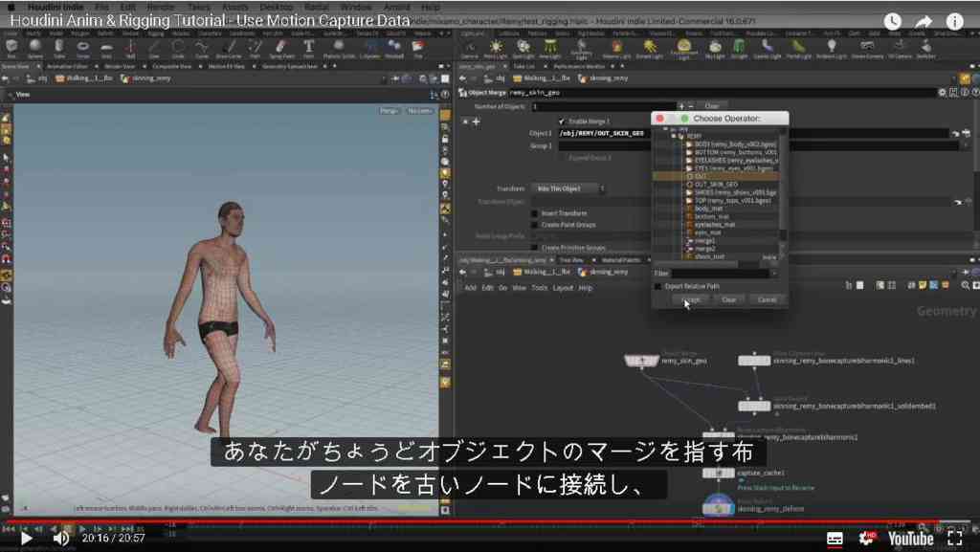
Task: Open the Filter field dropdown arrow
Action: click(774, 274)
